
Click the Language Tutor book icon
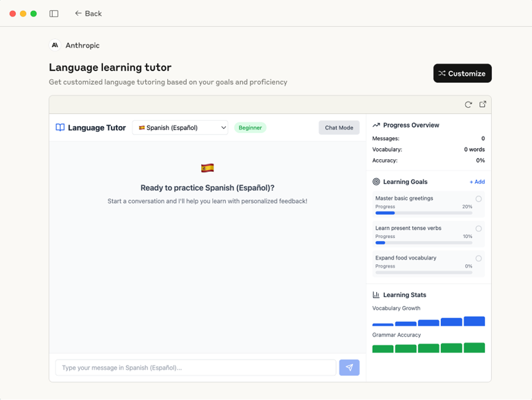[60, 128]
